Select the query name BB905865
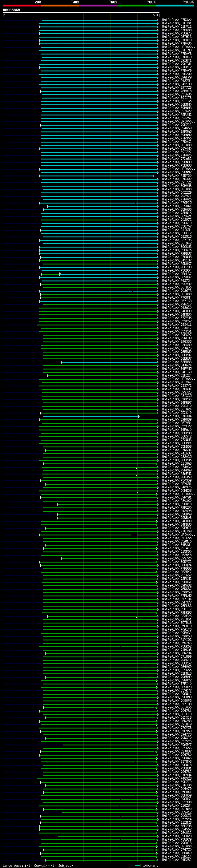The height and width of the screenshot is (868, 197). [11, 10]
